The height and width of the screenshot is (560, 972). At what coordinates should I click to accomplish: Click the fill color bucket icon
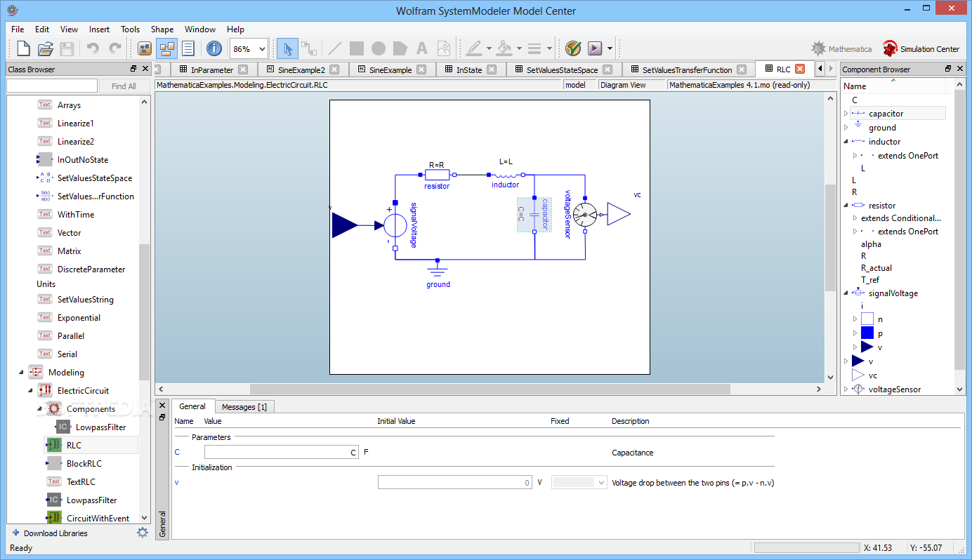(x=504, y=48)
